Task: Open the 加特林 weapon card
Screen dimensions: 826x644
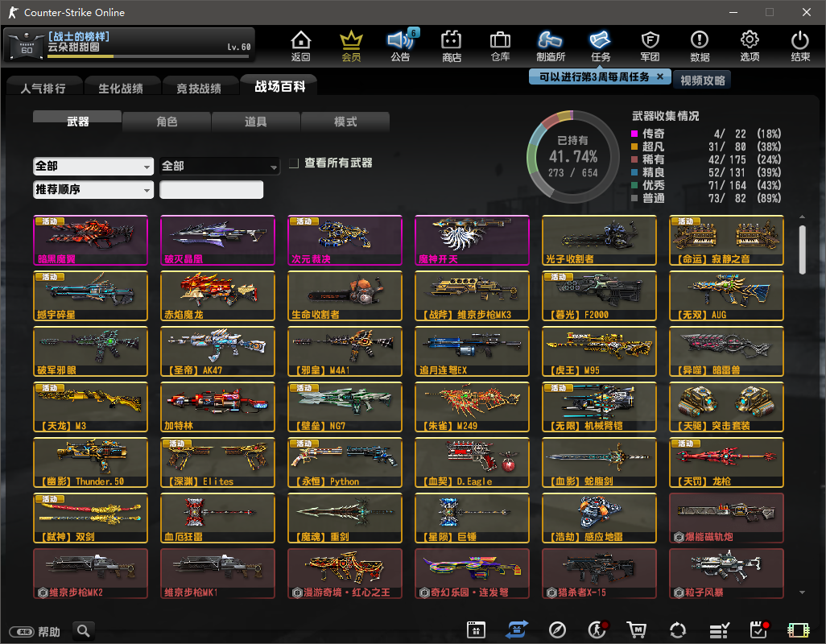Action: pos(217,407)
